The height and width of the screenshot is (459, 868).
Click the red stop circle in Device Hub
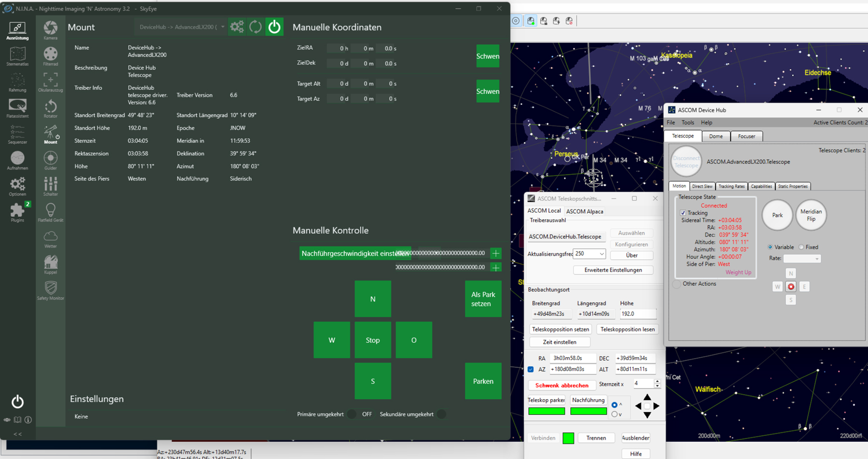[x=791, y=287]
